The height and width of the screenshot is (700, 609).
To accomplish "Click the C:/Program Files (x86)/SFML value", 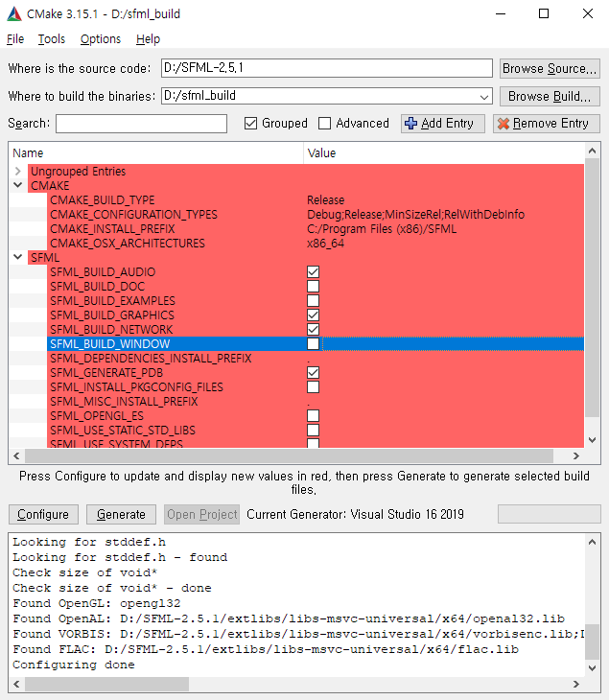I will coord(382,228).
